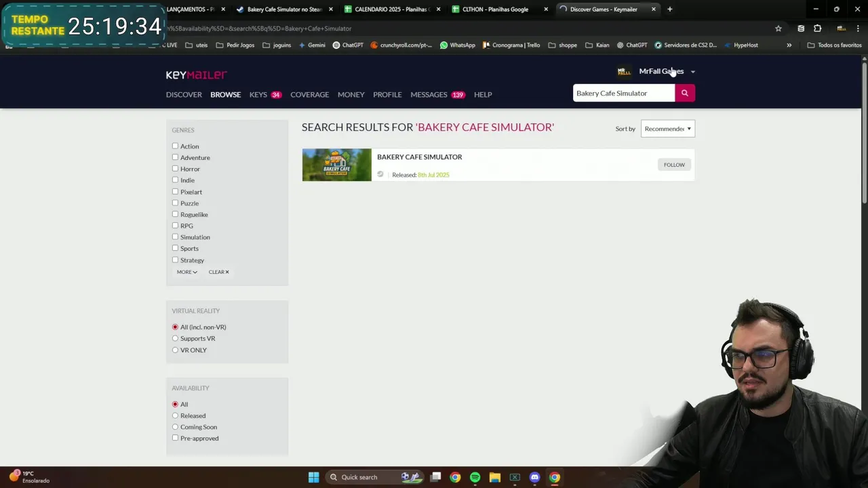This screenshot has width=868, height=488.
Task: Open the BAKERY CAFE SIMULATOR title link
Action: click(x=419, y=157)
